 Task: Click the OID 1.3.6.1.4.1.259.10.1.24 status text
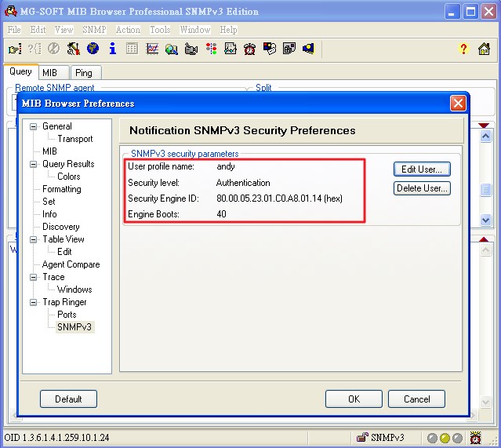(56, 438)
